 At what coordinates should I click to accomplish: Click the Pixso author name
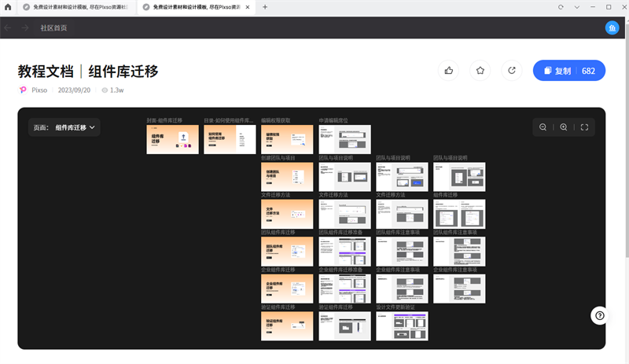click(x=39, y=90)
